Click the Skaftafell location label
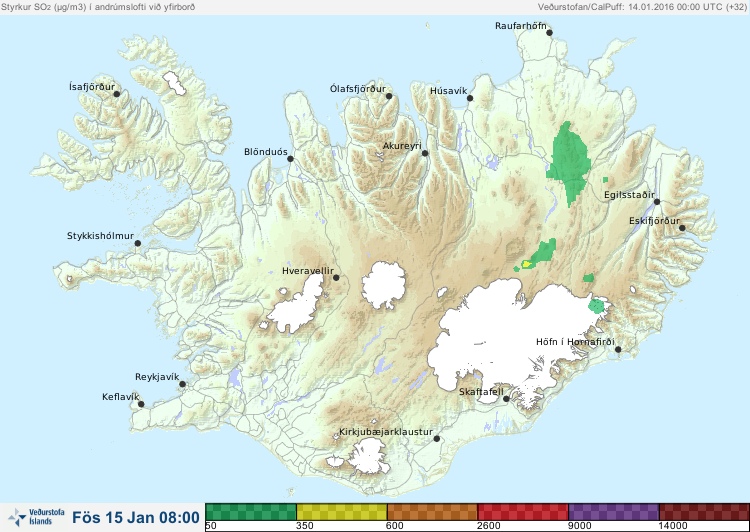 click(481, 392)
